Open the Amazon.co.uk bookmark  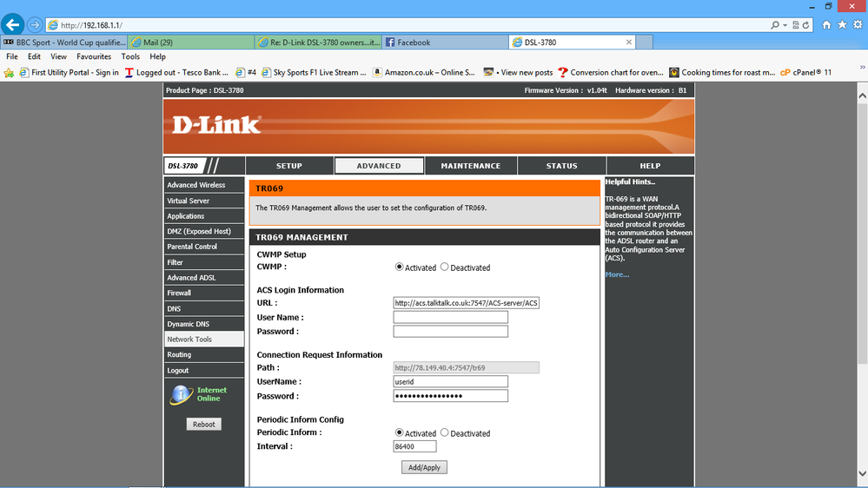[424, 72]
